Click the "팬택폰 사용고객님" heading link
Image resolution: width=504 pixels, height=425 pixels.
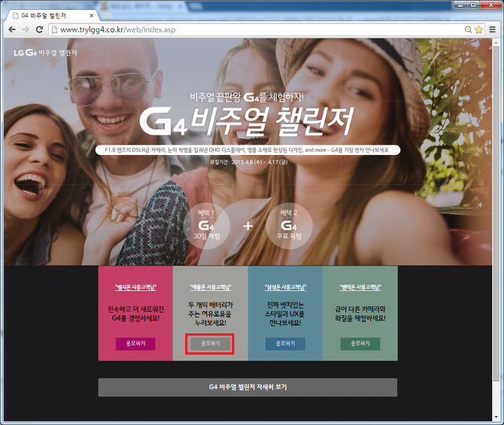[x=360, y=287]
